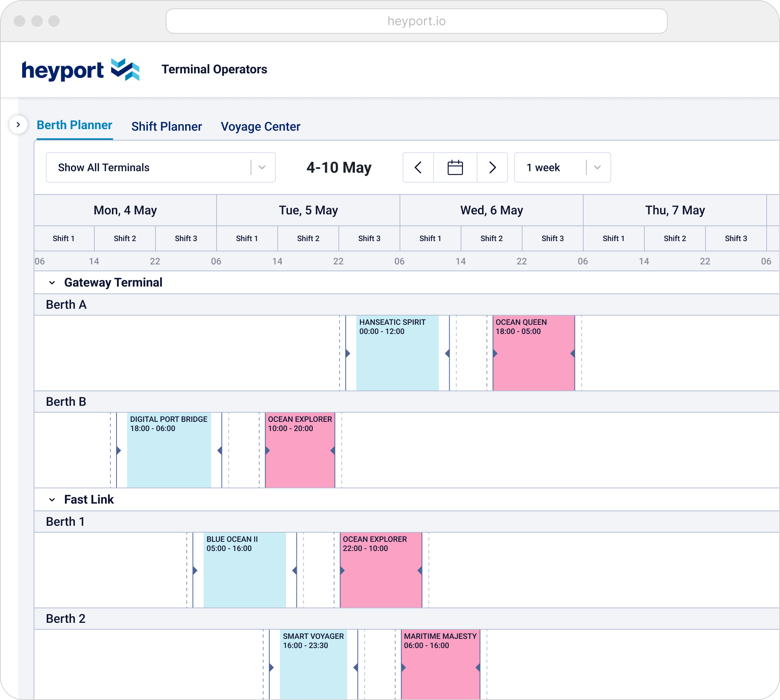Select OCEAN EXPLORER 10:00 - 20:00 block
This screenshot has height=700, width=780.
pos(300,450)
